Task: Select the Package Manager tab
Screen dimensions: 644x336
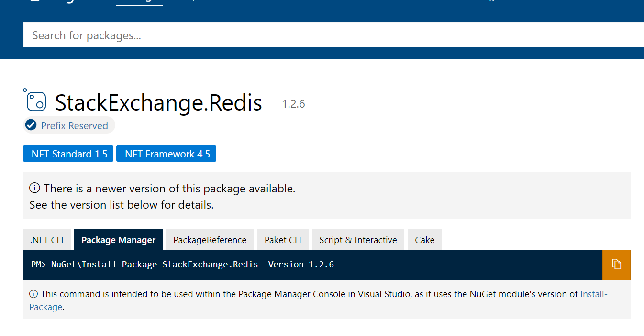Action: click(x=119, y=240)
